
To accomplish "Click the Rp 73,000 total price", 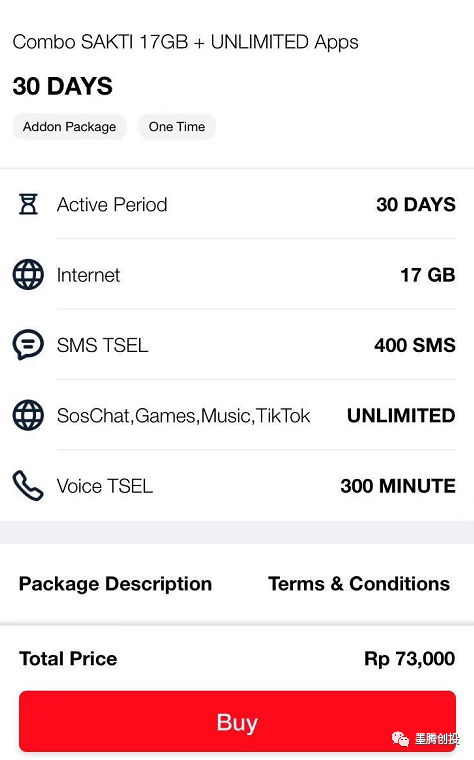I will (x=410, y=658).
